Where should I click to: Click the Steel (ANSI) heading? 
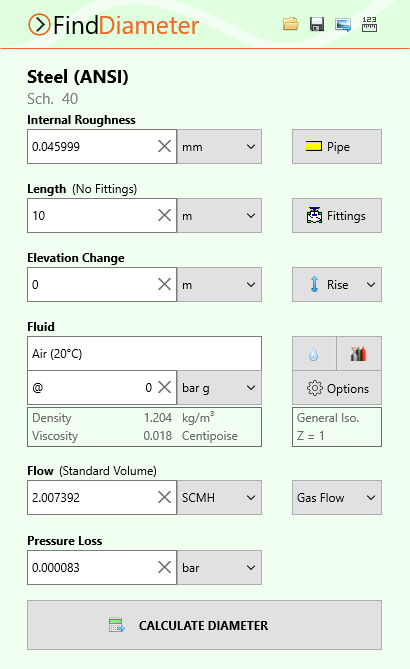point(78,77)
